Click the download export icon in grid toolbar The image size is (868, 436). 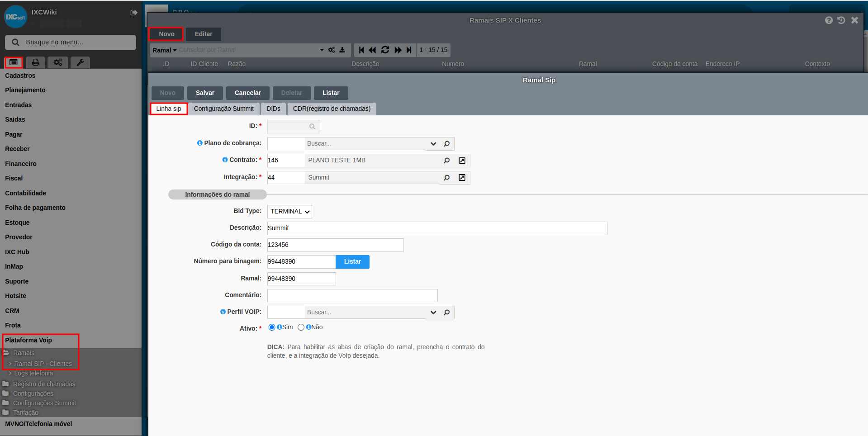[x=342, y=50]
